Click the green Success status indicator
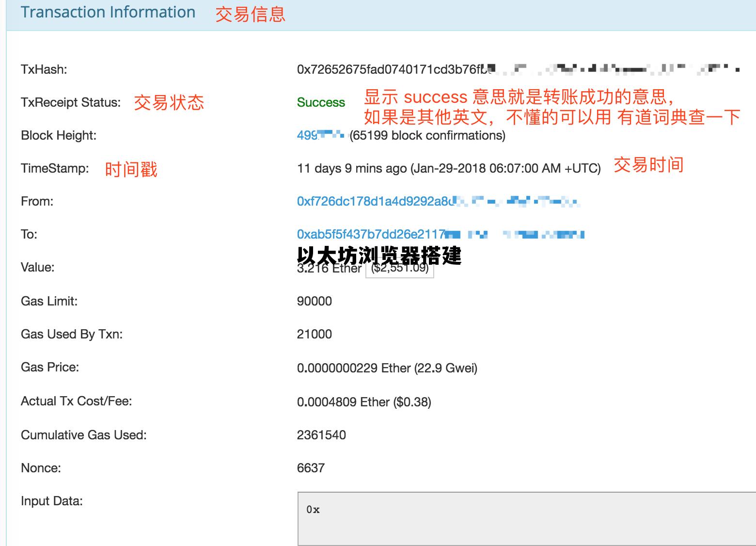 320,102
